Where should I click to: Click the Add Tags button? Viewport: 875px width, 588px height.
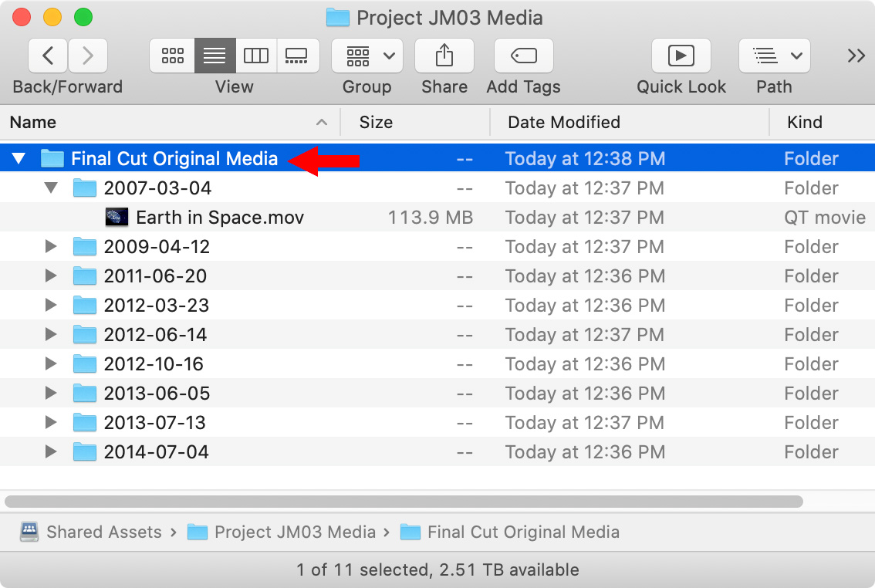pos(523,56)
